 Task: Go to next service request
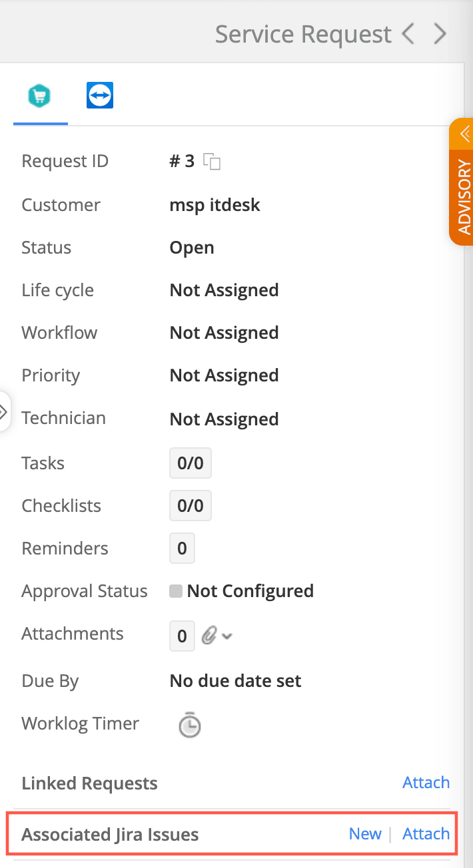(x=439, y=33)
